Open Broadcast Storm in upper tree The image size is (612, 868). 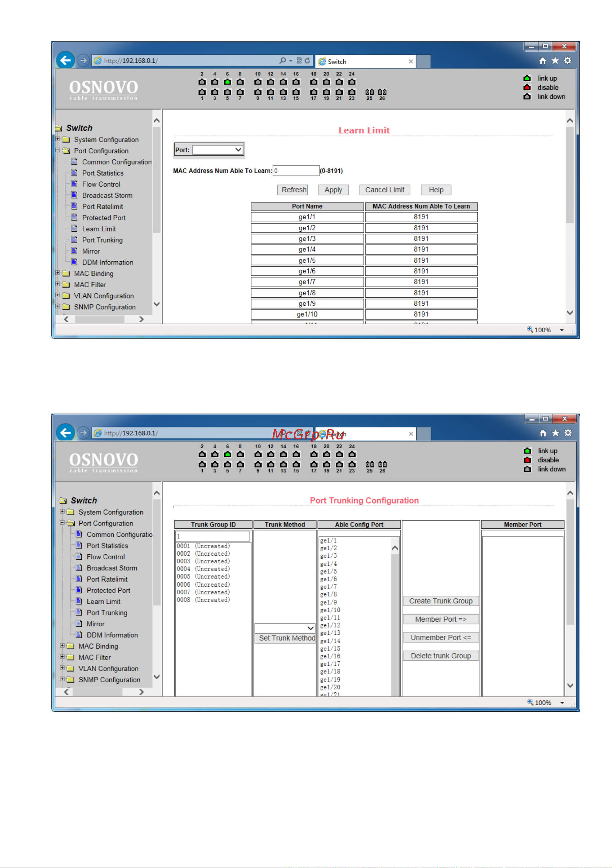108,195
